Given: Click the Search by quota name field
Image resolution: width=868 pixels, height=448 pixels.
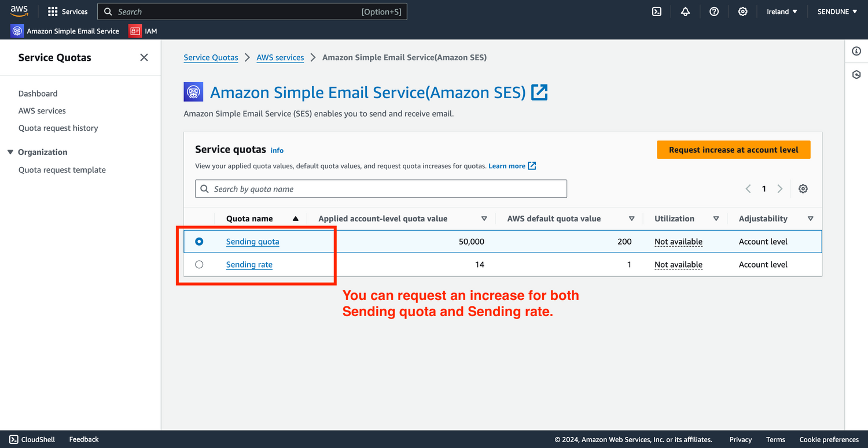Looking at the screenshot, I should [381, 189].
